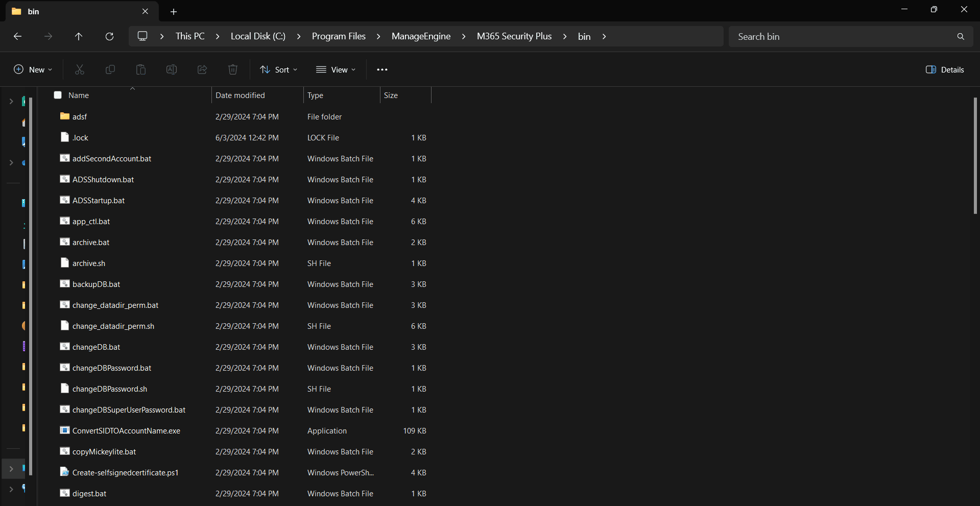Select file name archive.bat
Screen dimensions: 980x506
pos(91,242)
